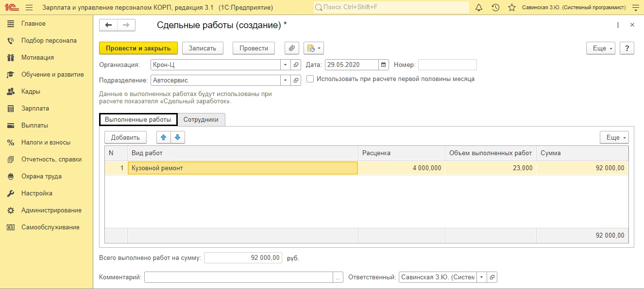
Task: Open the top Еще menu near help
Action: [x=601, y=48]
